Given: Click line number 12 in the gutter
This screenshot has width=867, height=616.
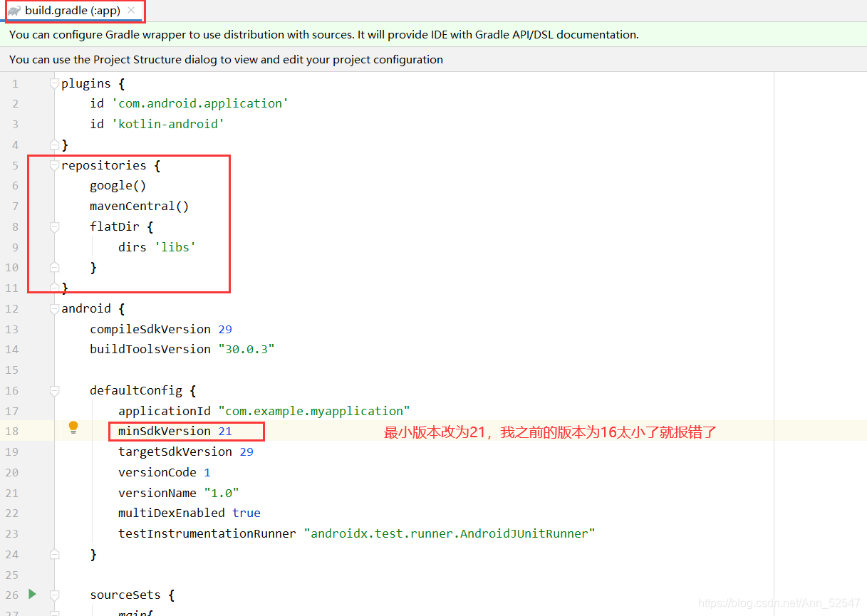Looking at the screenshot, I should click(x=11, y=308).
